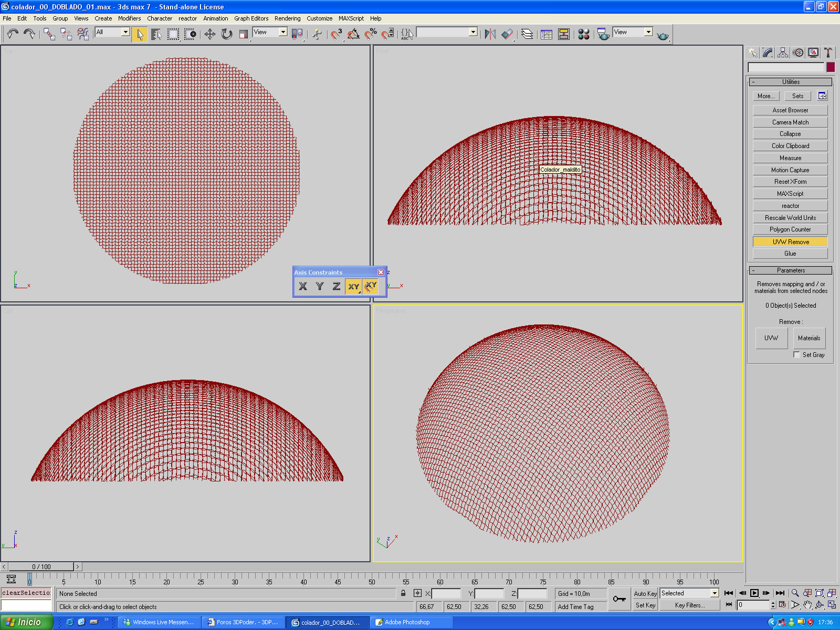This screenshot has width=840, height=630.
Task: Click the Redo arrow in the main toolbar
Action: 29,34
